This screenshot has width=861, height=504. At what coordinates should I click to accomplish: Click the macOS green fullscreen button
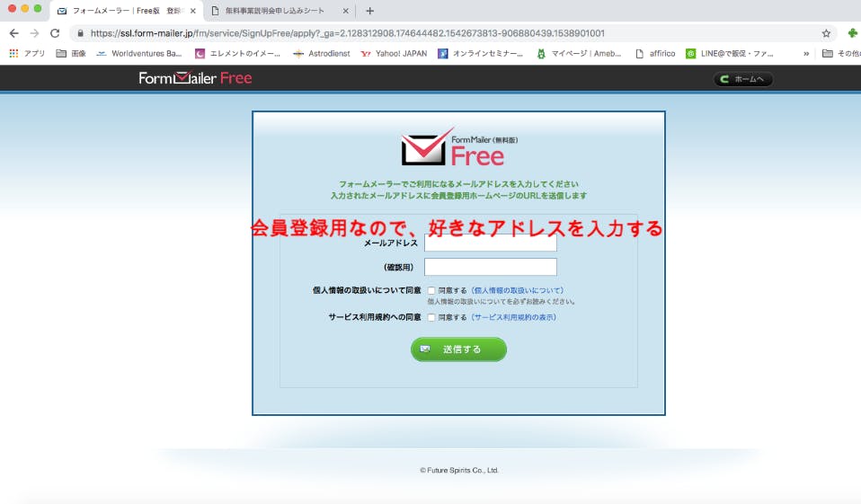(x=38, y=8)
